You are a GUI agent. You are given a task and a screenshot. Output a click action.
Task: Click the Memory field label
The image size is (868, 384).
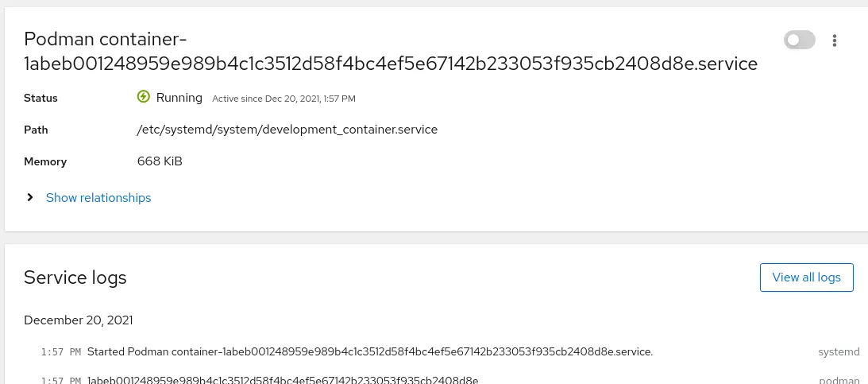pyautogui.click(x=45, y=161)
